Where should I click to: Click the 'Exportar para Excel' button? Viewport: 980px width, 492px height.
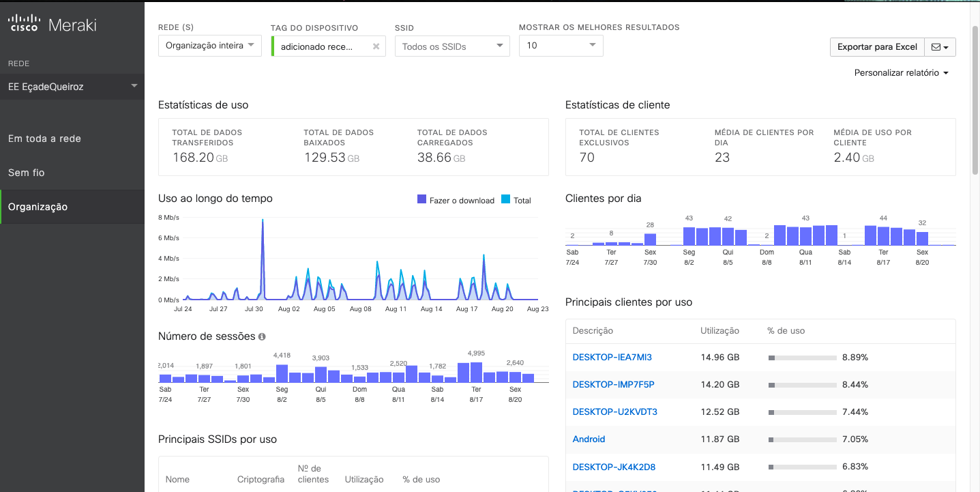(x=877, y=47)
